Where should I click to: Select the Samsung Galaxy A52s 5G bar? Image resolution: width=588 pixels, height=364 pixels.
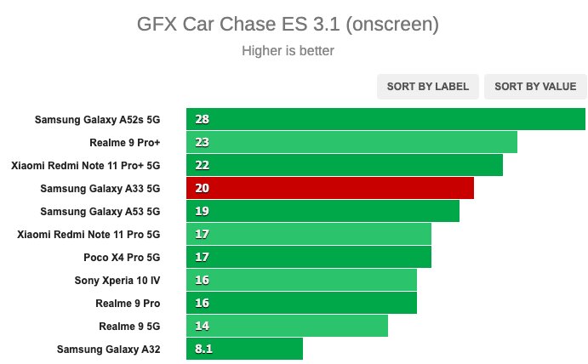[385, 119]
